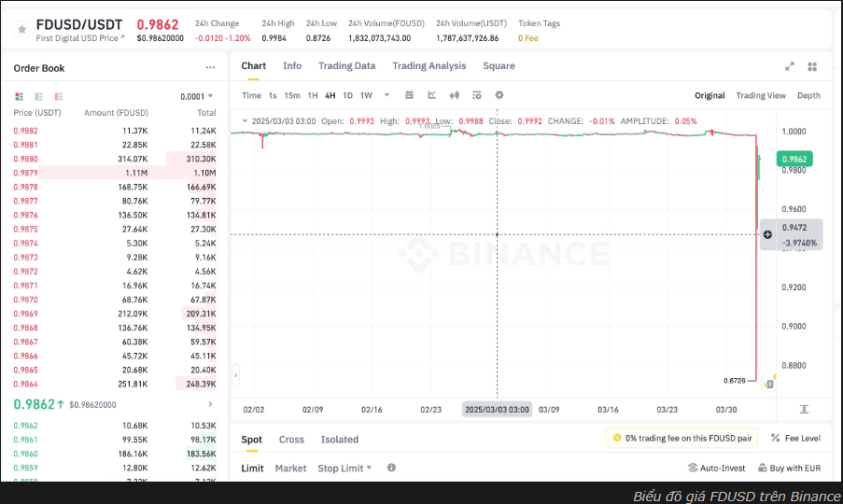Select the Cross margin tab
Image resolution: width=843 pixels, height=504 pixels.
291,440
